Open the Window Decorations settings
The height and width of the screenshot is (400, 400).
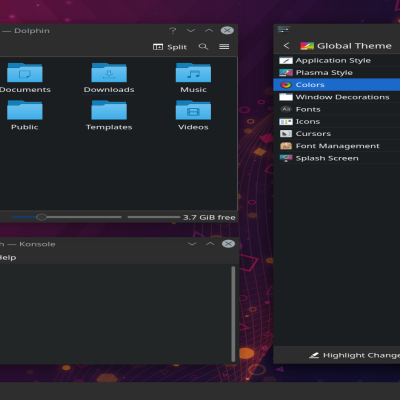tap(337, 97)
